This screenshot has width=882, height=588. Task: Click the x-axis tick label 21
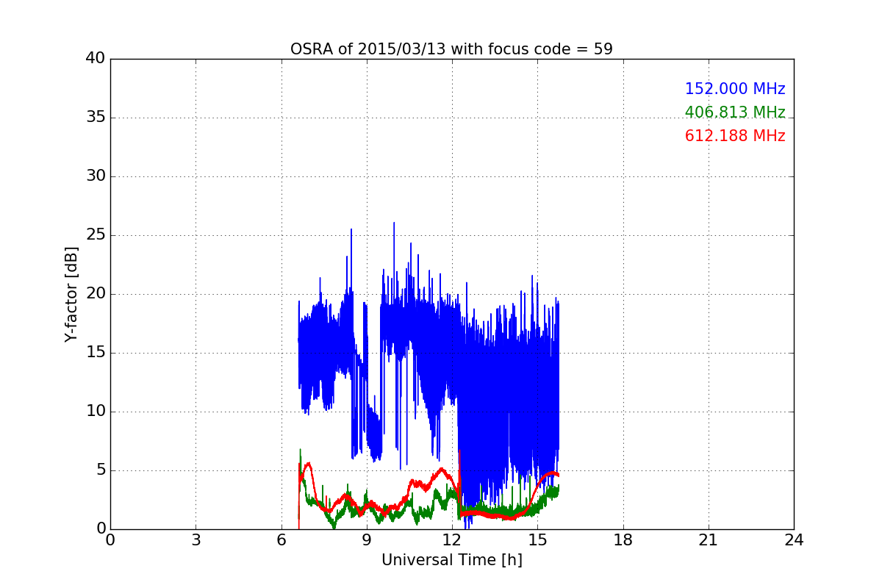coord(709,540)
